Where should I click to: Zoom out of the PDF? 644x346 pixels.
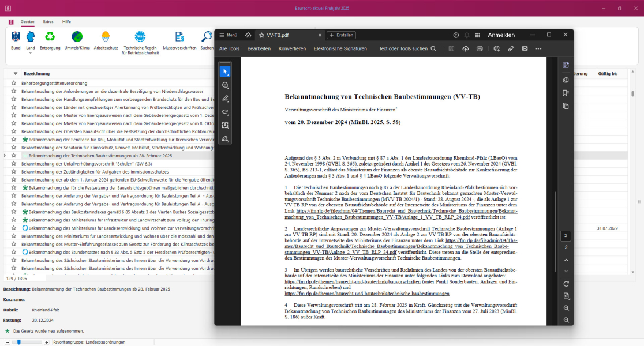tap(566, 319)
